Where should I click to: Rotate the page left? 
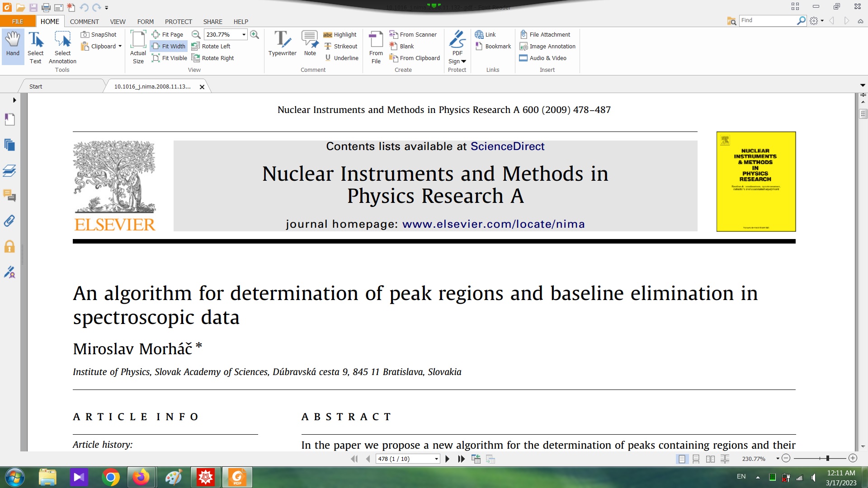(211, 46)
